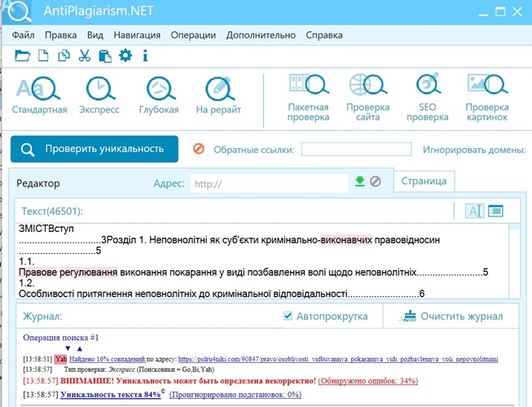The width and height of the screenshot is (532, 407).
Task: Load page with green download arrow
Action: [x=359, y=182]
